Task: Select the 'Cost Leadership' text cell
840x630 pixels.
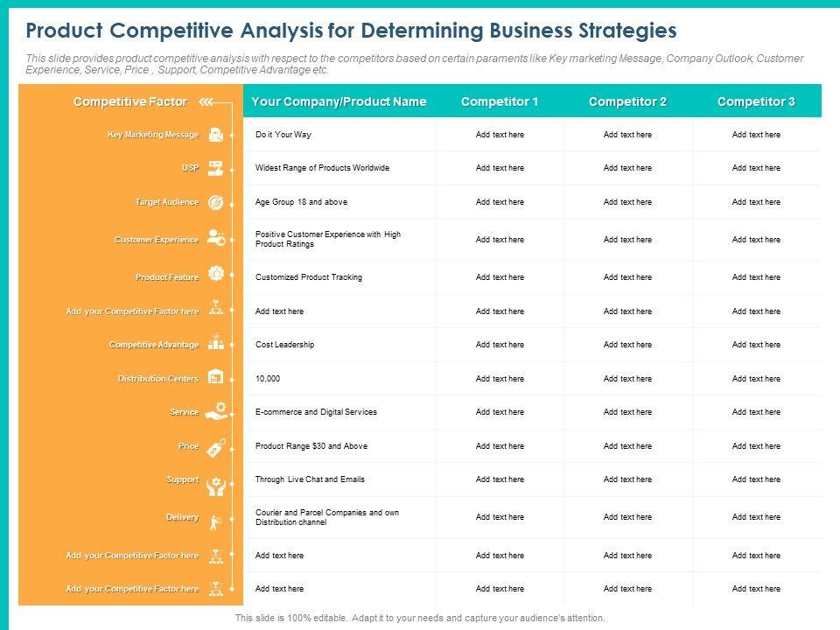Action: [284, 345]
